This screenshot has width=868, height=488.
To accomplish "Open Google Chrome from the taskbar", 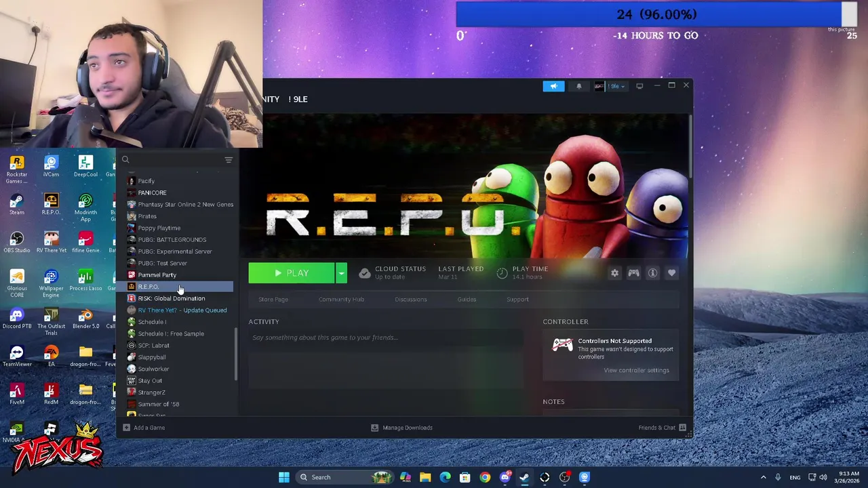I will 485,477.
